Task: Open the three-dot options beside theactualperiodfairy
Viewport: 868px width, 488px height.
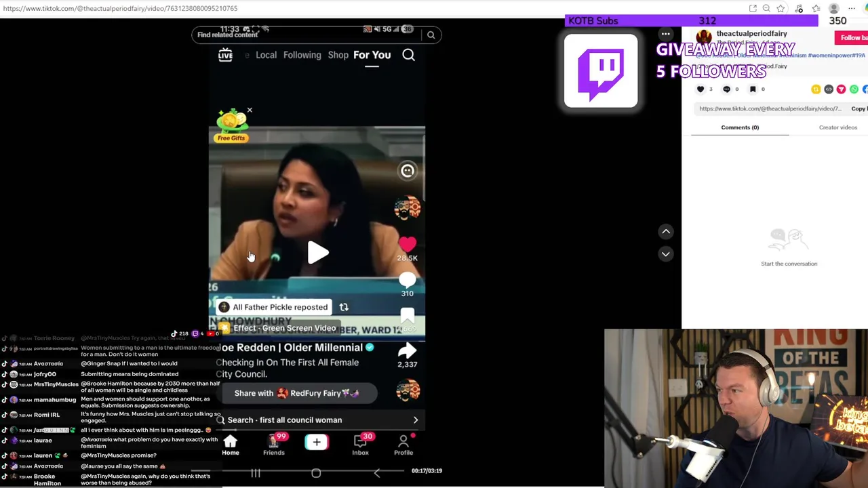Action: tap(666, 34)
